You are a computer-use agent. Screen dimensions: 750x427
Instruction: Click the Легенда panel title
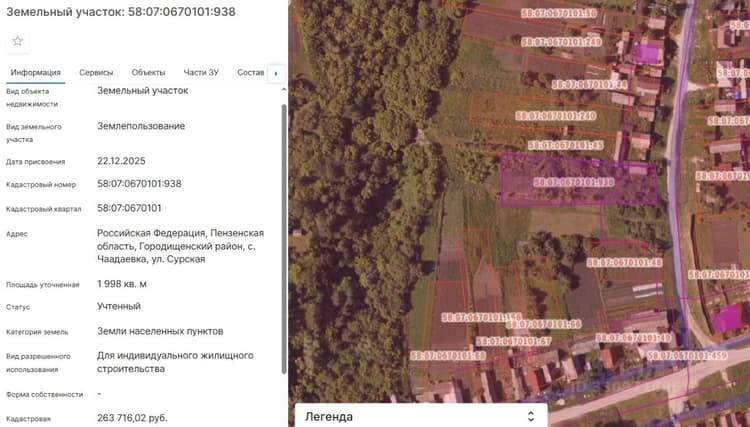[x=329, y=417]
